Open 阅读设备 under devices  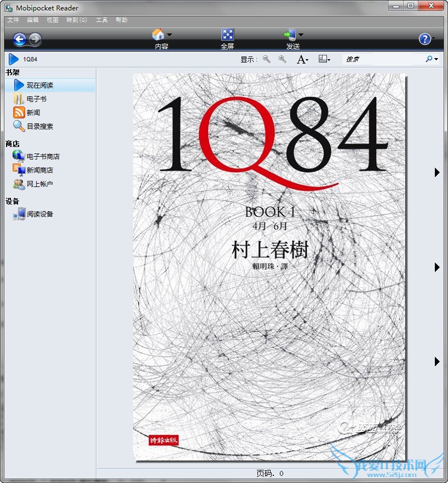tap(39, 214)
